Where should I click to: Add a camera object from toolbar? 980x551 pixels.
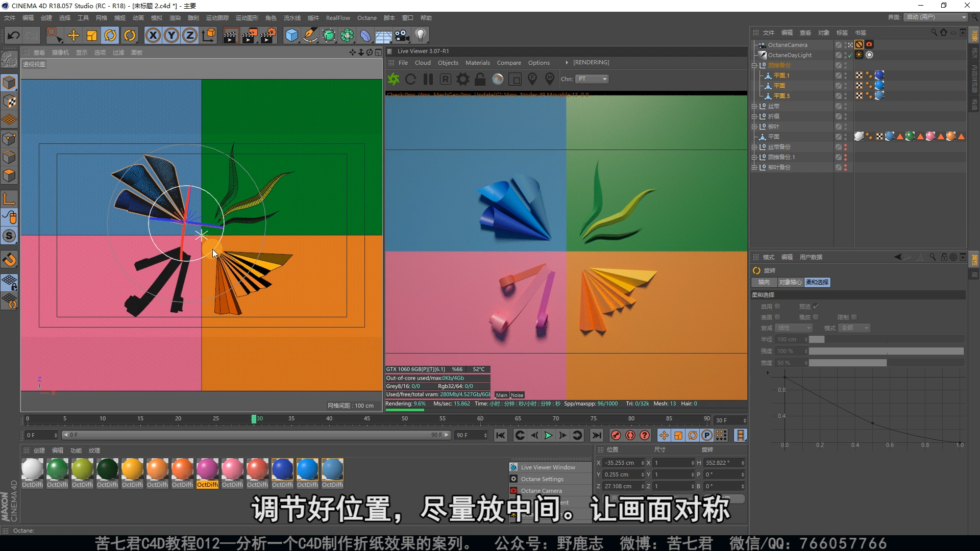pos(402,35)
